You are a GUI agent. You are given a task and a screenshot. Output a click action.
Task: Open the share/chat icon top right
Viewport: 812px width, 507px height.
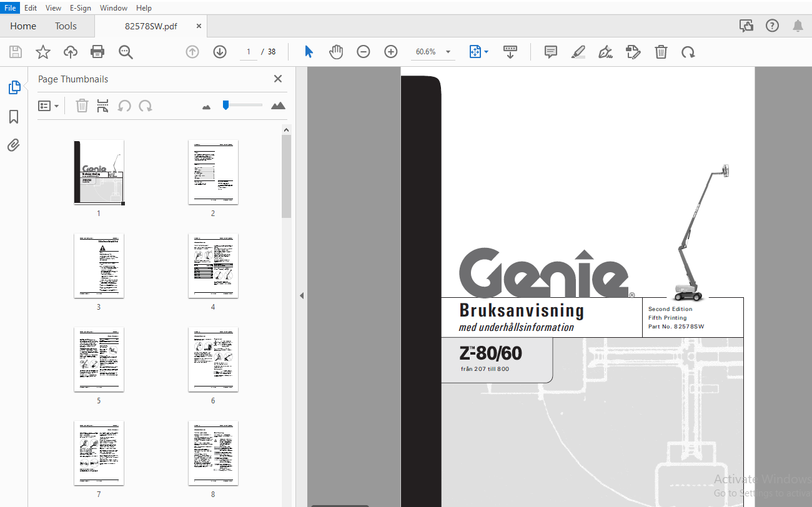(x=746, y=26)
